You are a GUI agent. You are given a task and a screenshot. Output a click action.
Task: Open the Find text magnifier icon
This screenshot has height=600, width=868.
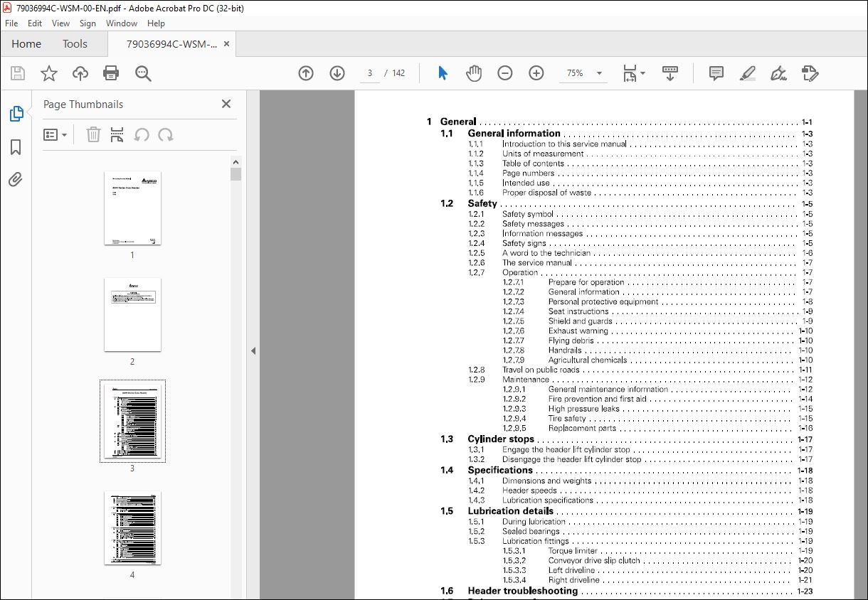tap(143, 73)
